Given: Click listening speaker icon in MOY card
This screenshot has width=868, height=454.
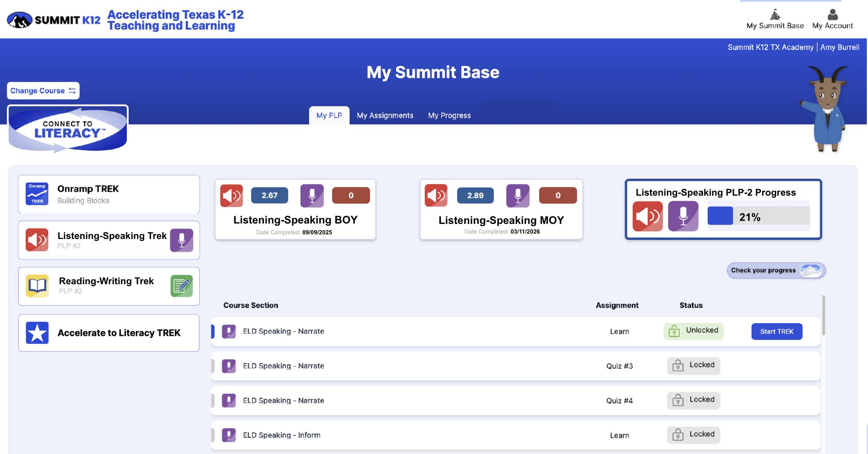Looking at the screenshot, I should tap(436, 195).
